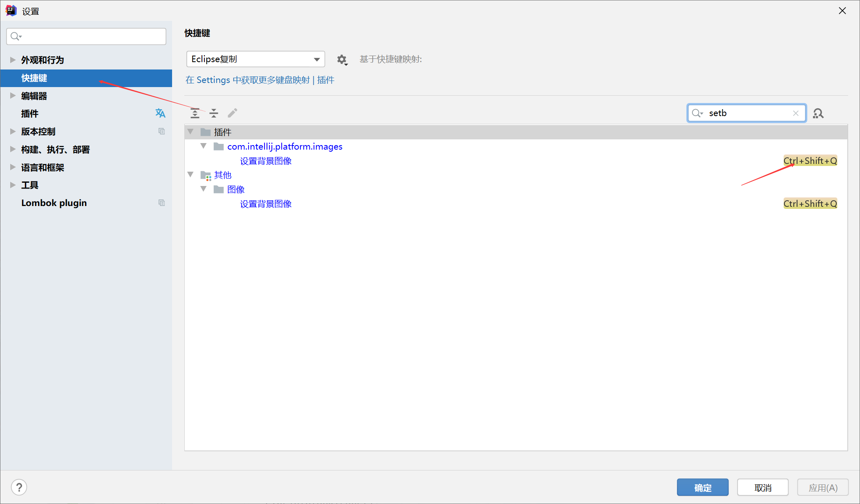Screen dimensions: 860x504
Task: Select the 编辑器 settings category
Action: coord(34,96)
